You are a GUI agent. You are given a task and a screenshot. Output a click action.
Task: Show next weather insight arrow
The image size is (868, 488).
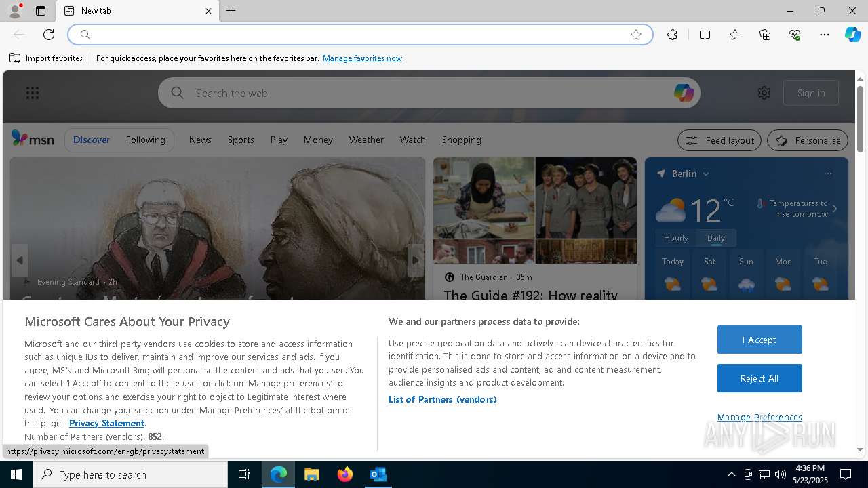coord(835,209)
